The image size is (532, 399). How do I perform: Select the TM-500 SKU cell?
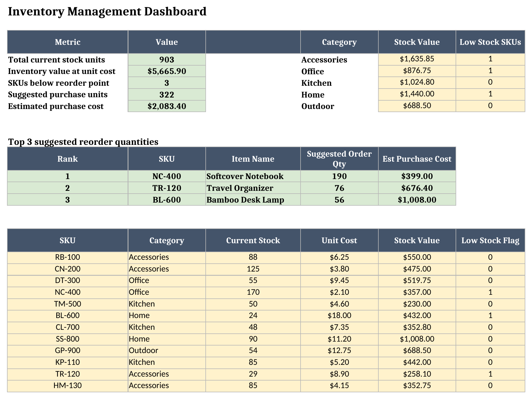pos(67,304)
